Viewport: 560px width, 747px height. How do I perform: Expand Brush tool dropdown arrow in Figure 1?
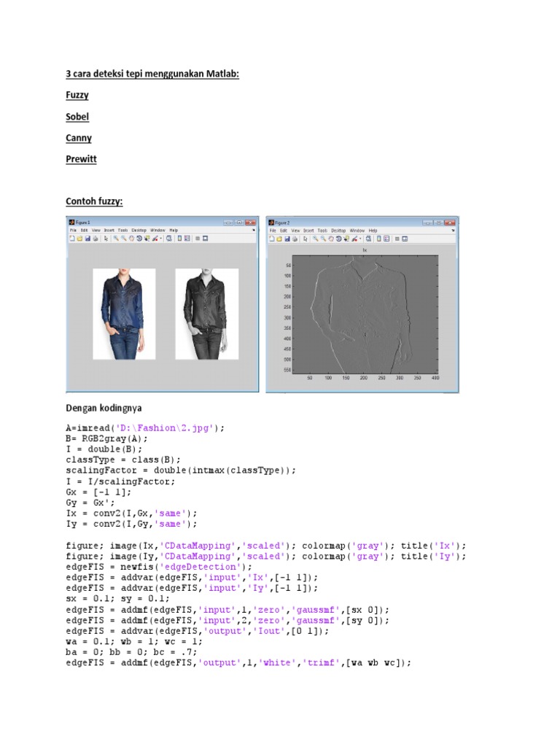[x=161, y=239]
